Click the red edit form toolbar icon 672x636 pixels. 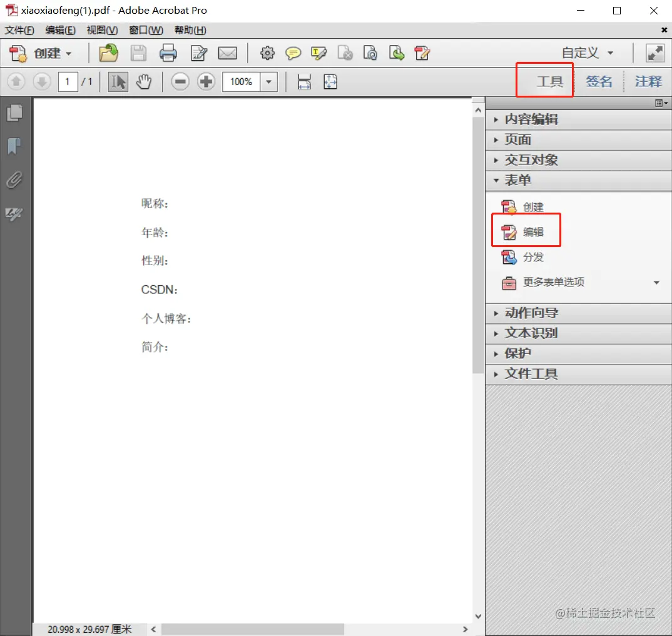point(422,53)
